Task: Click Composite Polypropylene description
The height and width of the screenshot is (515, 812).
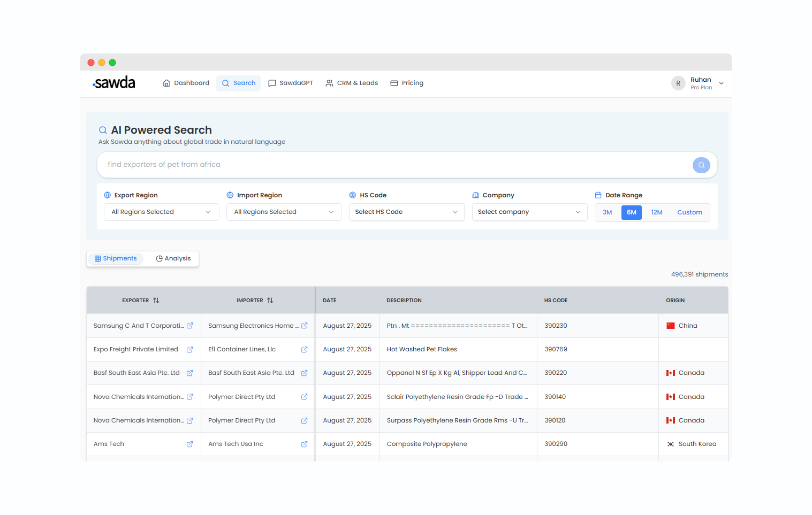Action: click(427, 444)
